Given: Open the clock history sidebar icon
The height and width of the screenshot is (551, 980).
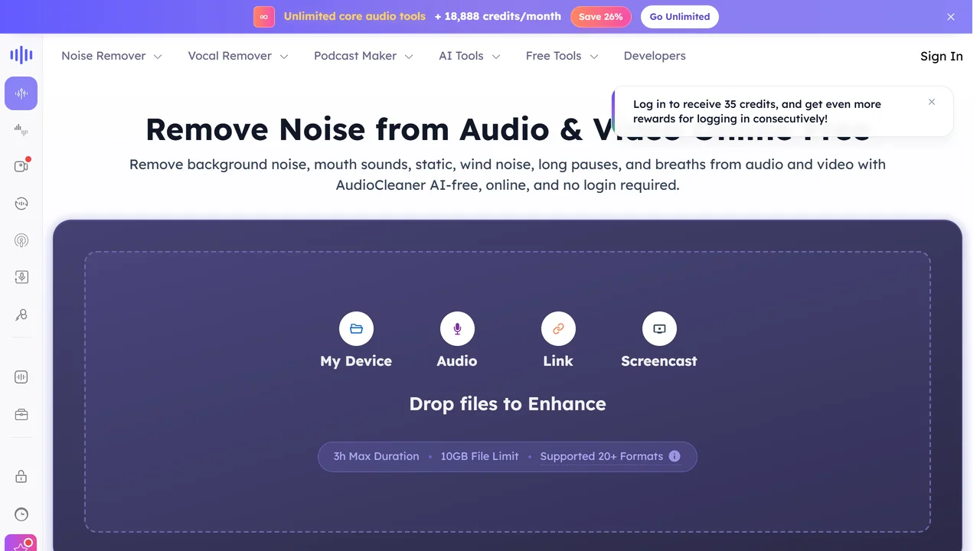Looking at the screenshot, I should pyautogui.click(x=21, y=514).
